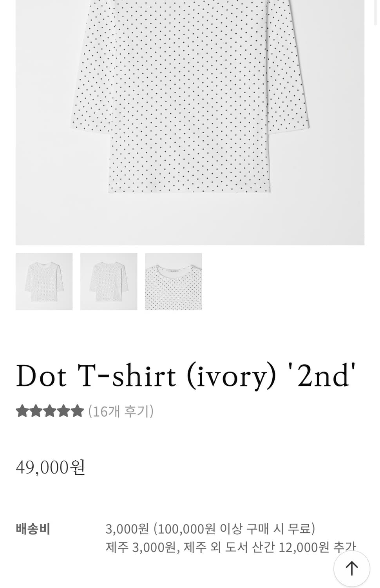Image resolution: width=380 pixels, height=588 pixels.
Task: Click the fourth rating star
Action: pyautogui.click(x=64, y=411)
